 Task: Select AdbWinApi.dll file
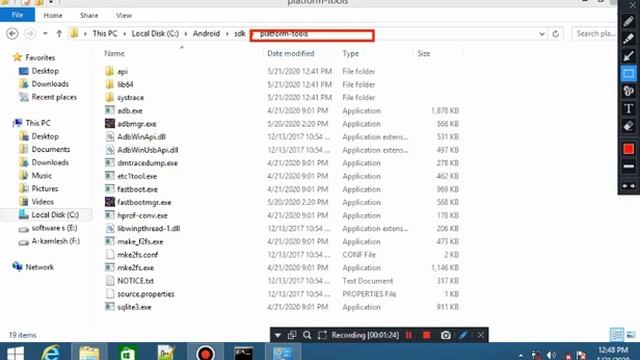(x=141, y=137)
